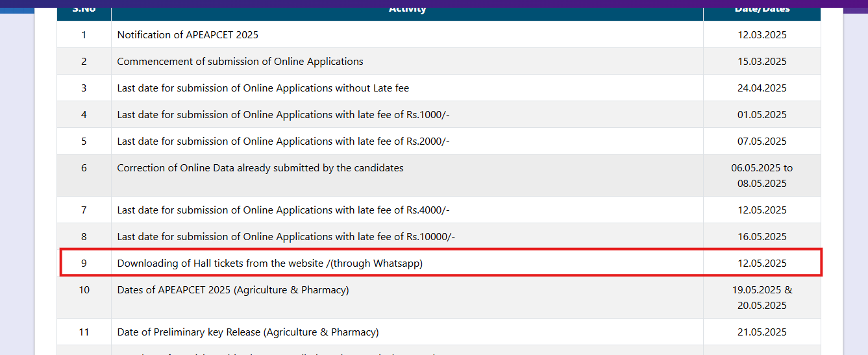Click Date of Preliminary key Release activity
868x355 pixels.
248,332
